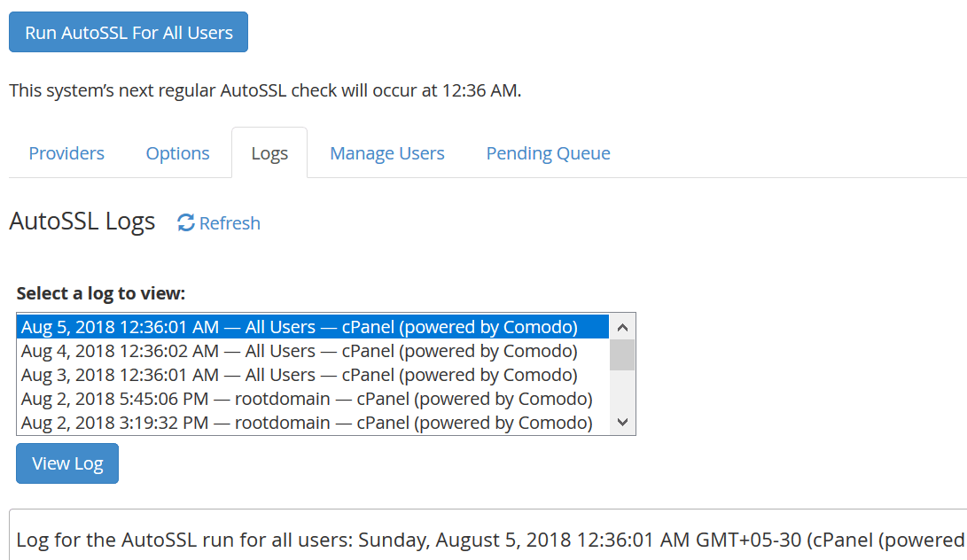Click the Refresh link text
Image resolution: width=967 pixels, height=560 pixels.
[x=230, y=223]
